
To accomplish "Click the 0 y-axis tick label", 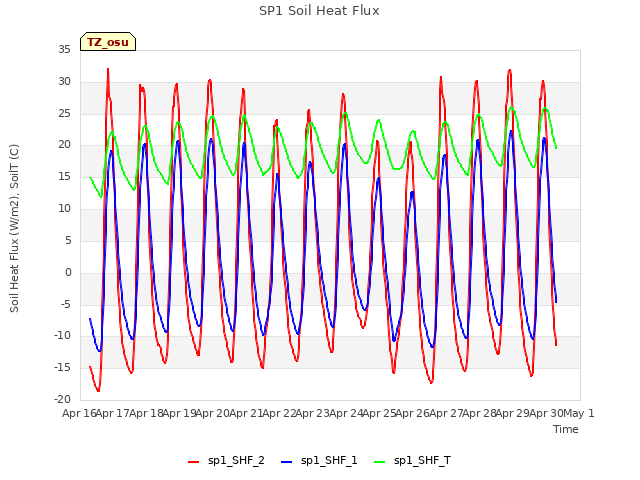I will coord(68,272).
